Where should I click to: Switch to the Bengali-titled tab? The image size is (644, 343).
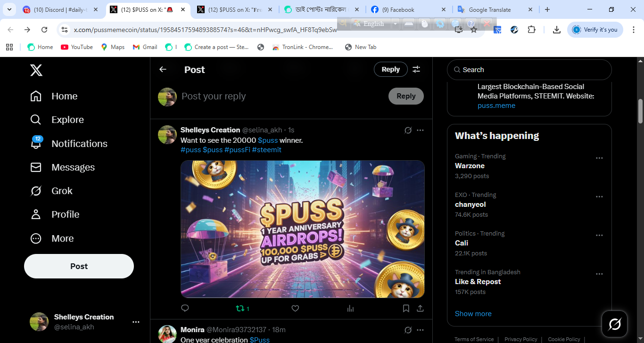pos(321,9)
